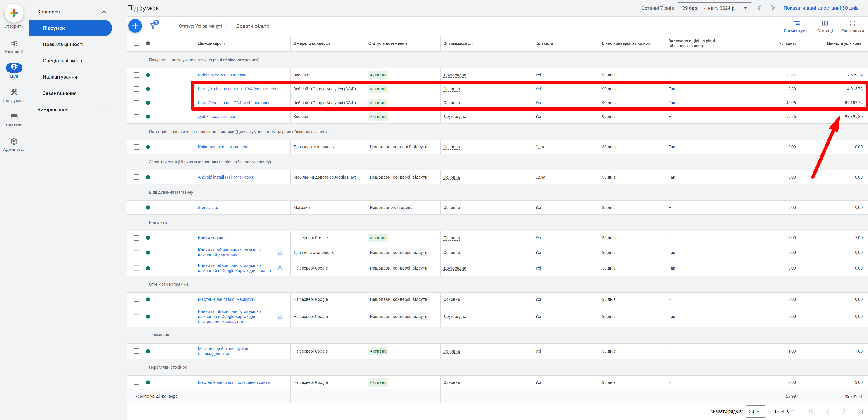Open Цілі trophy section
Image resolution: width=868 pixels, height=420 pixels.
[x=14, y=71]
